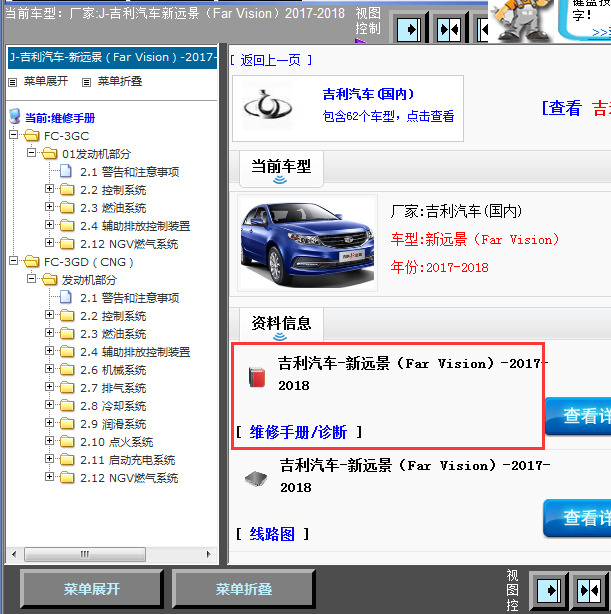Expand 2.4 辅助排放控制装置 under FC-3GD
The image size is (611, 614).
49,351
